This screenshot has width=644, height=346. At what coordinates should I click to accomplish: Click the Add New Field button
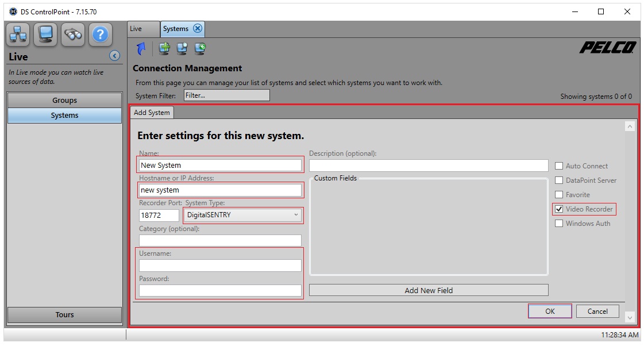pyautogui.click(x=429, y=290)
